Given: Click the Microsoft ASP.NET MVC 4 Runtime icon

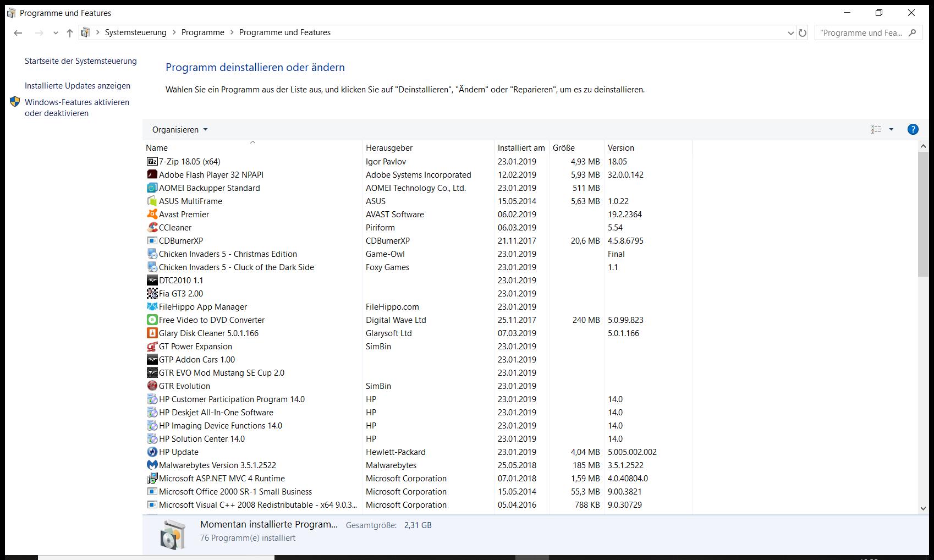Looking at the screenshot, I should click(152, 478).
